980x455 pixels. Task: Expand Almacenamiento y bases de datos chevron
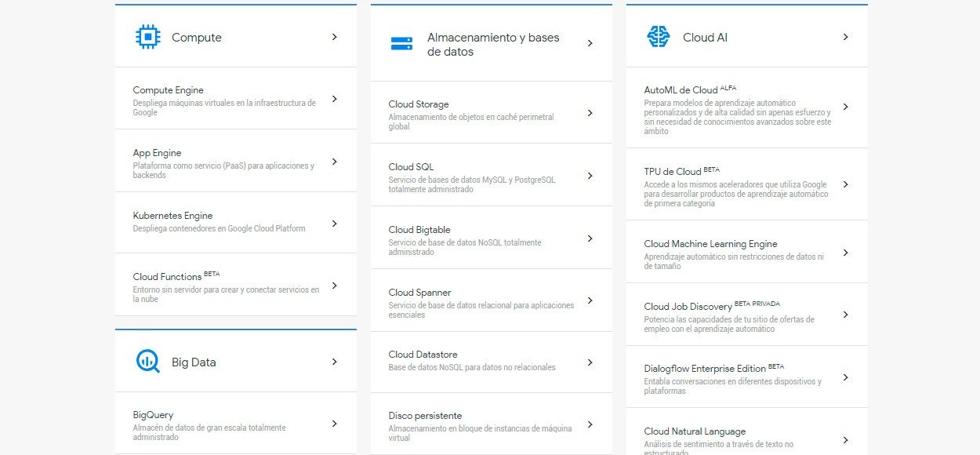590,44
